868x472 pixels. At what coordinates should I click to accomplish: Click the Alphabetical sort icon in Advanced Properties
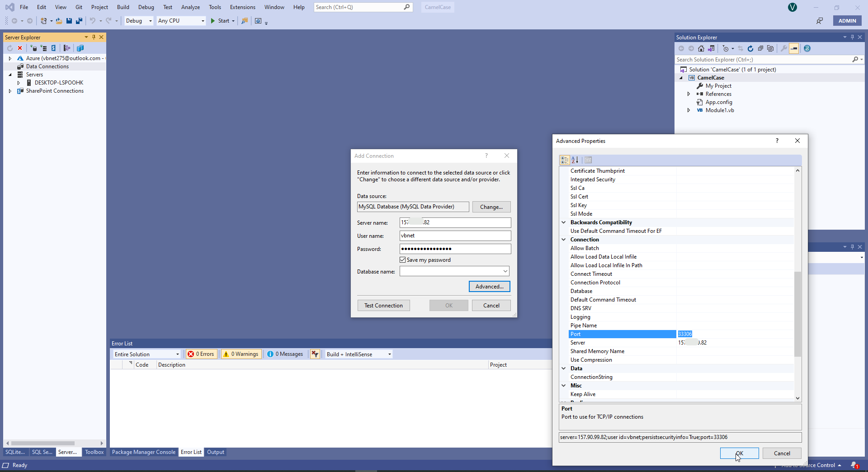(x=575, y=160)
